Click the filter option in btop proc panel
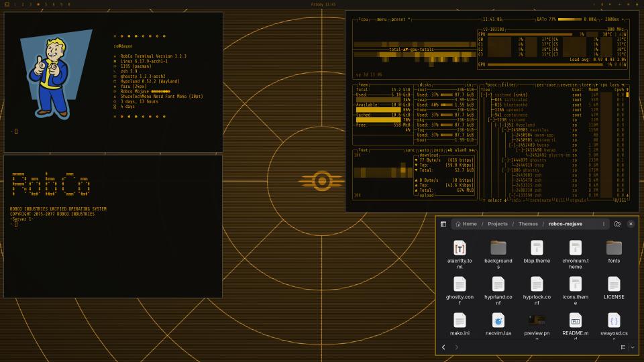644x362 pixels. click(510, 85)
